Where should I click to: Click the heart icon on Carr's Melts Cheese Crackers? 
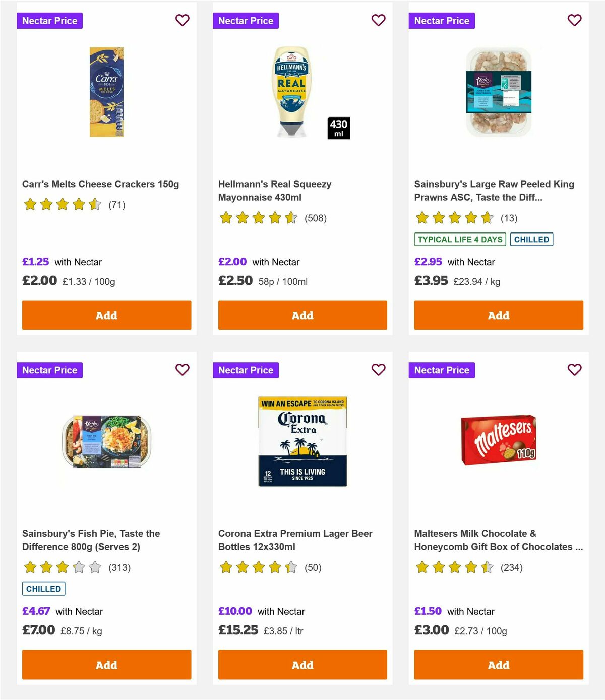pos(182,20)
